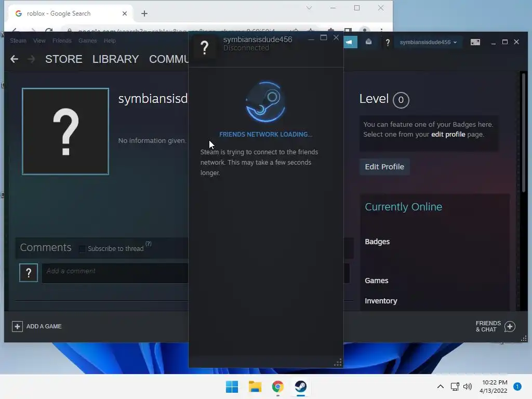Go to the LIBRARY tab
The width and height of the screenshot is (532, 399).
coord(115,59)
